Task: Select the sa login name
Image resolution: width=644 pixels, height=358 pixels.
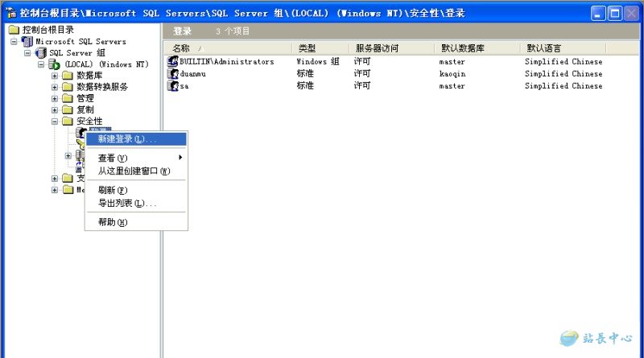Action: coord(184,86)
